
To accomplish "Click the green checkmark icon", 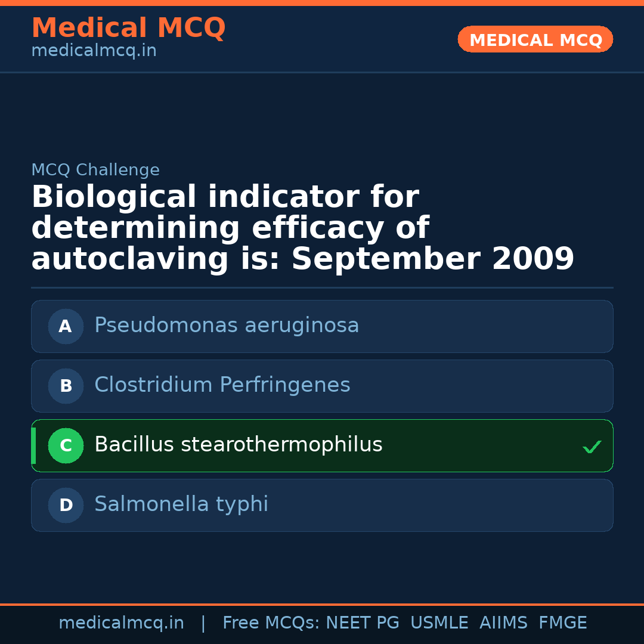I will 592,447.
